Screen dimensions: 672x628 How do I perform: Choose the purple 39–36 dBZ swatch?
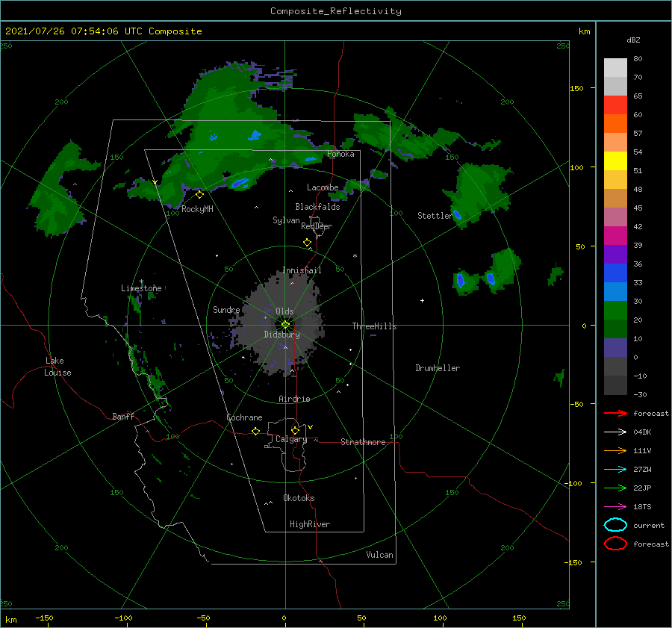615,254
